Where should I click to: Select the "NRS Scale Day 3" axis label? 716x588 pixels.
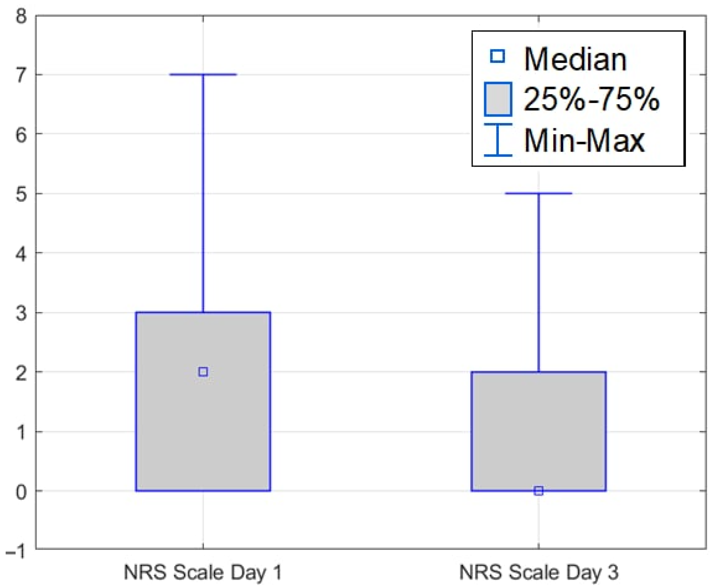click(538, 572)
